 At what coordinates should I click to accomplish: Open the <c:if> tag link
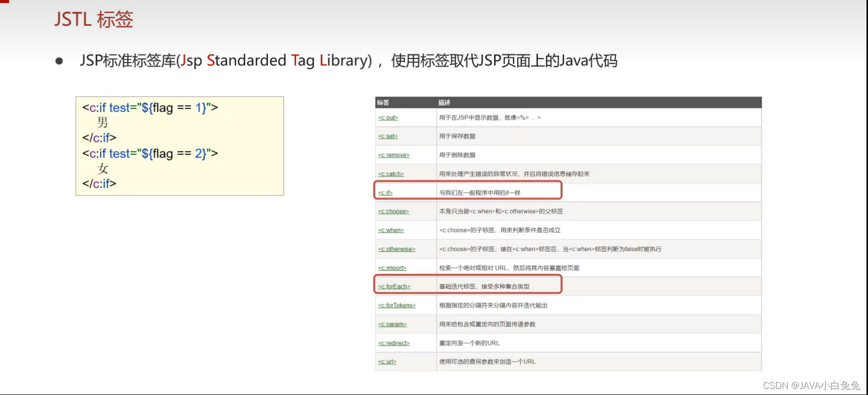(386, 193)
